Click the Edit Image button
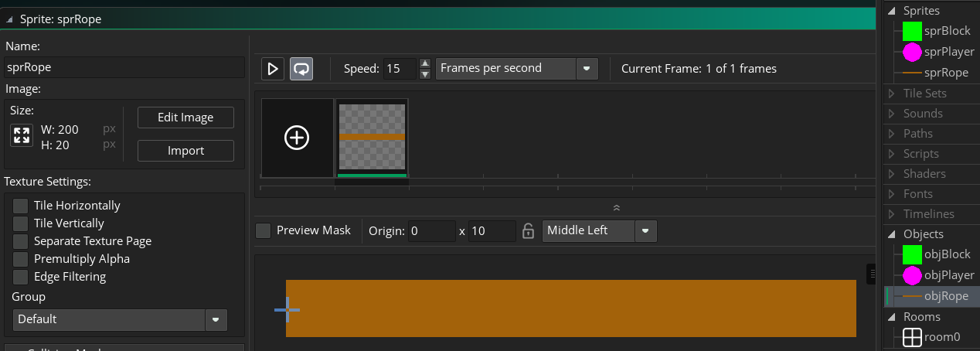 pyautogui.click(x=185, y=118)
